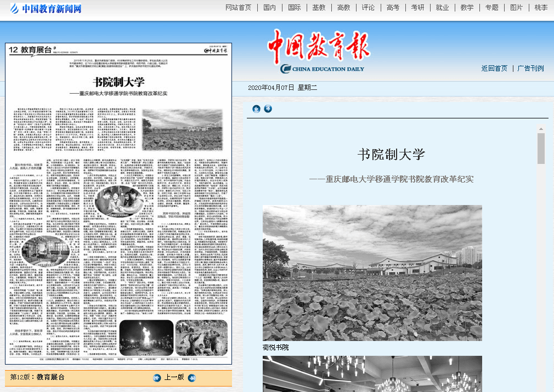Screen dimensions: 554x392
Task: Click the article scrollbar up arrow
Action: [541, 128]
